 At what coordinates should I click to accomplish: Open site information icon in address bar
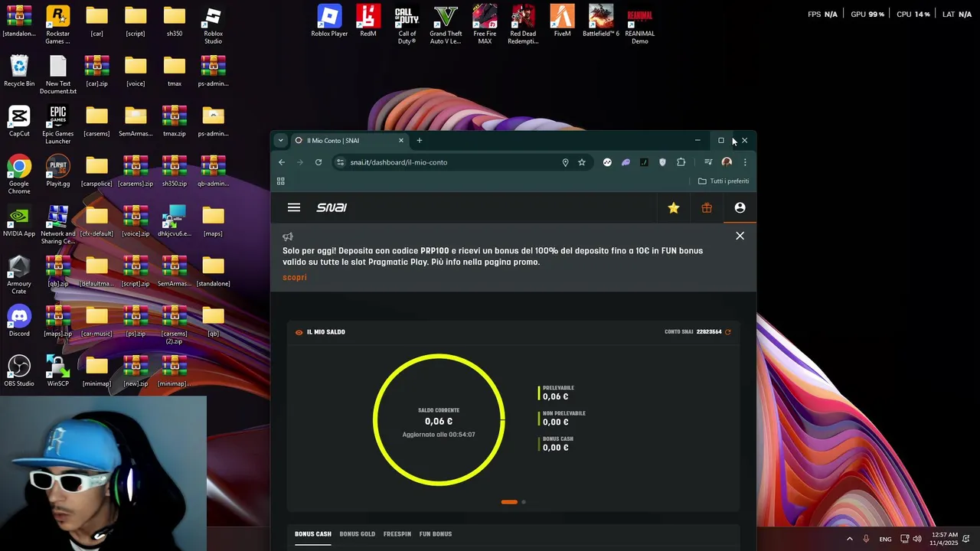(341, 162)
